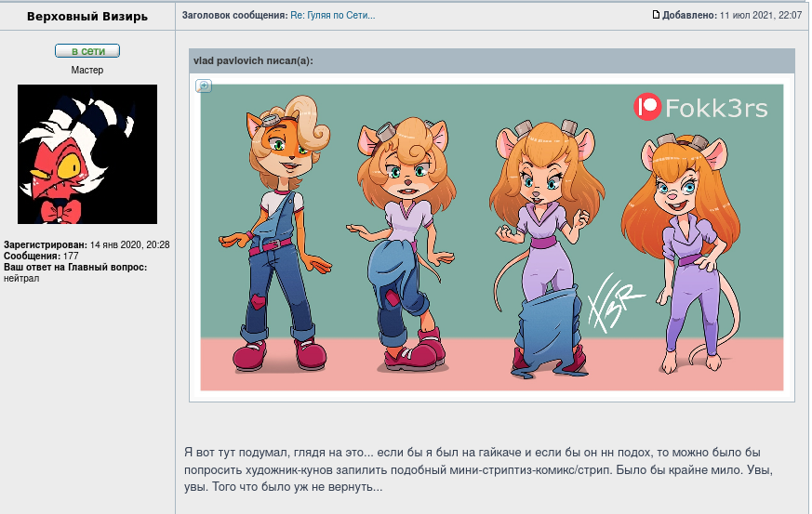
Task: Click the post date '11 июл 2021, 22:07'
Action: [761, 16]
